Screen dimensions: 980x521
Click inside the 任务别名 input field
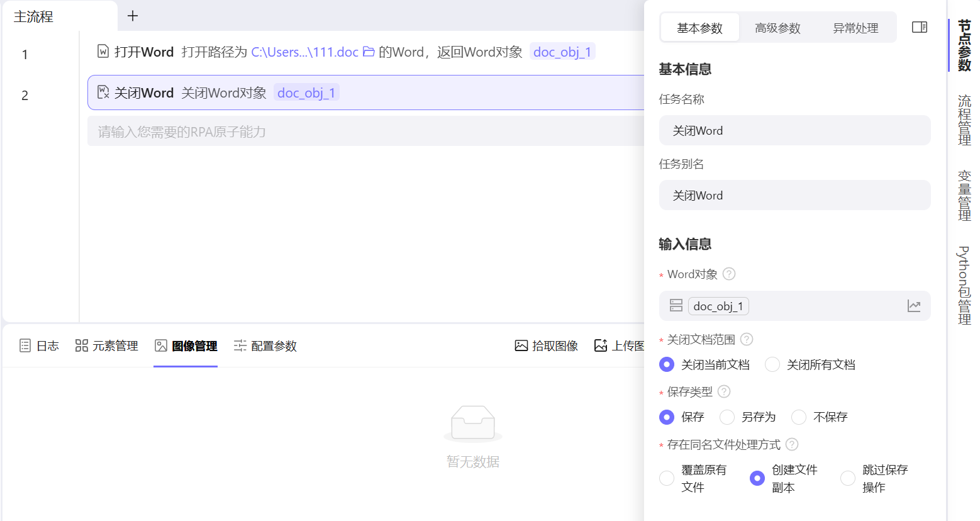[794, 195]
